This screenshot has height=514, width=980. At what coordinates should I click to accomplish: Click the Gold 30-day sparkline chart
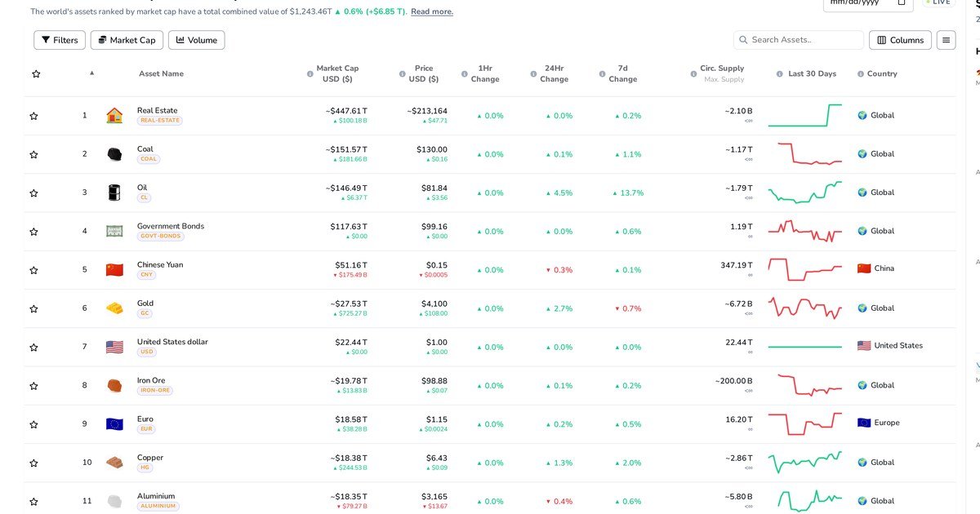[x=804, y=308]
